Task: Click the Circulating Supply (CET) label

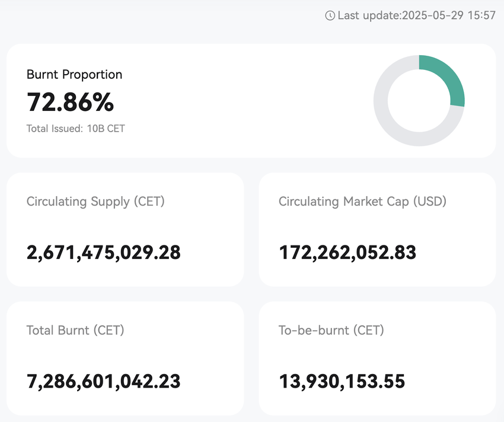Action: (95, 202)
